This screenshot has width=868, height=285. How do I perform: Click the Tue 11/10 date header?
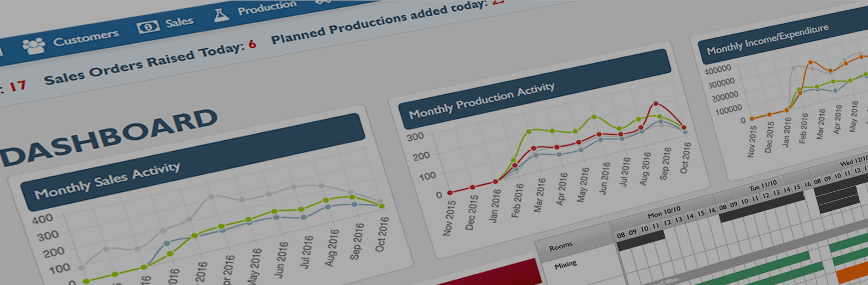tap(763, 186)
